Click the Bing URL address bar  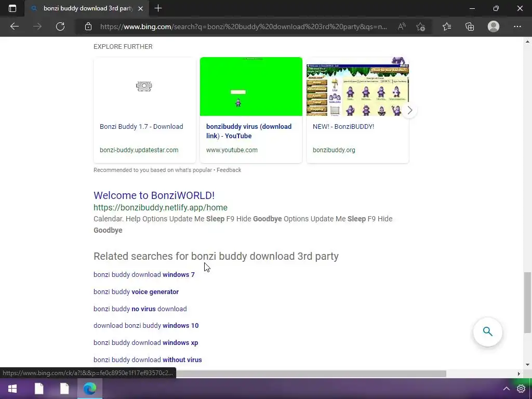point(243,26)
